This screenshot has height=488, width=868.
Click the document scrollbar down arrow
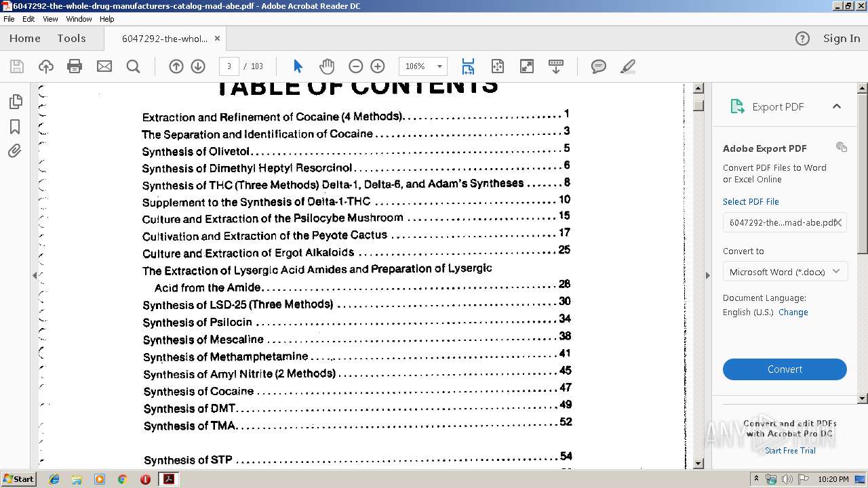pos(698,464)
